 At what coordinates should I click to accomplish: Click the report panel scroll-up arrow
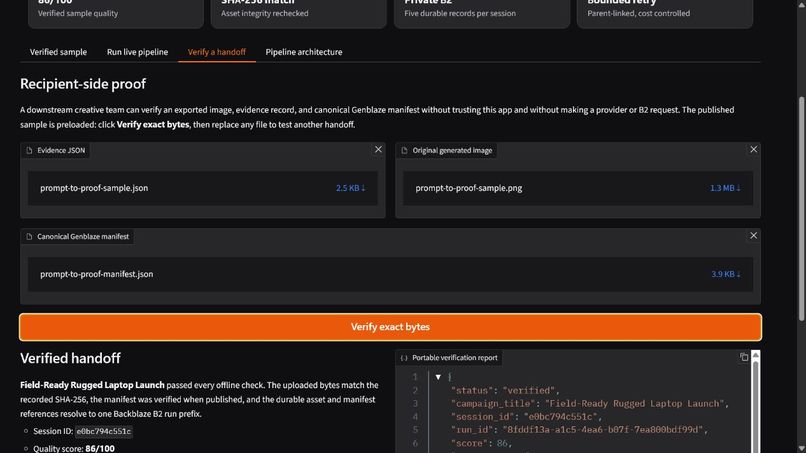(x=756, y=355)
